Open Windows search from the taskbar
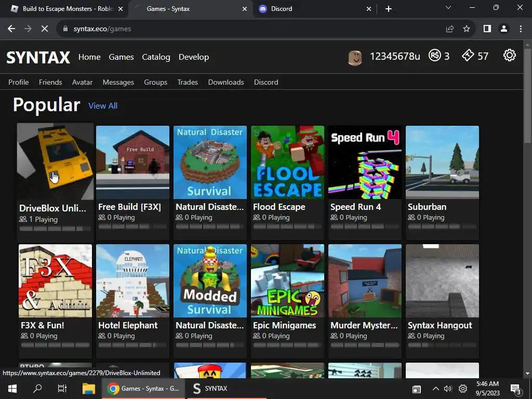The width and height of the screenshot is (532, 399). [37, 389]
